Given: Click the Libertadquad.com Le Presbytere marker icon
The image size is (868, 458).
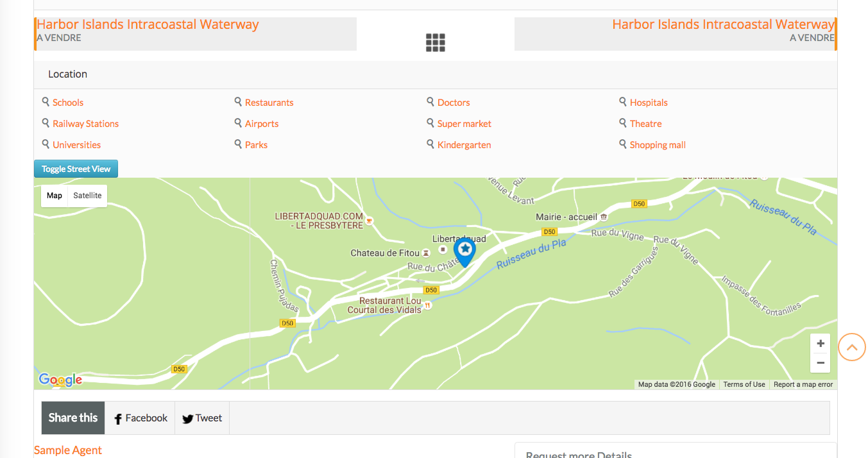Looking at the screenshot, I should [369, 221].
